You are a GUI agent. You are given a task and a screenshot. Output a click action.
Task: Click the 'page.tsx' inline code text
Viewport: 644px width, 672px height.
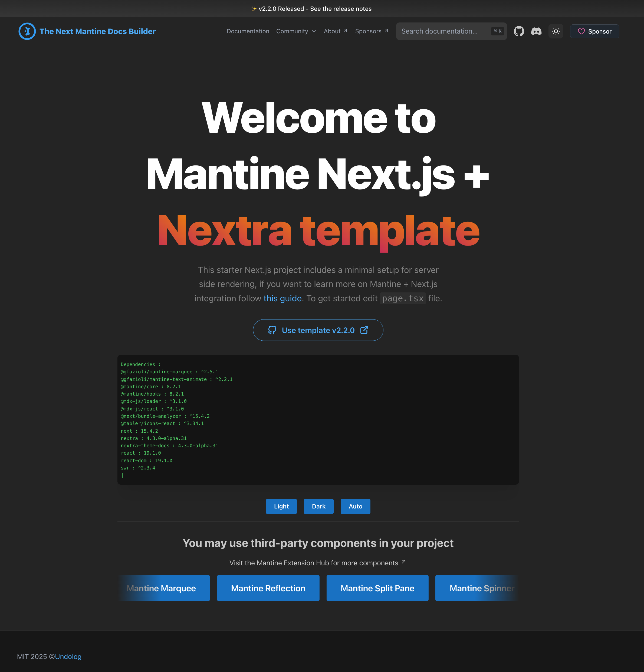click(403, 298)
